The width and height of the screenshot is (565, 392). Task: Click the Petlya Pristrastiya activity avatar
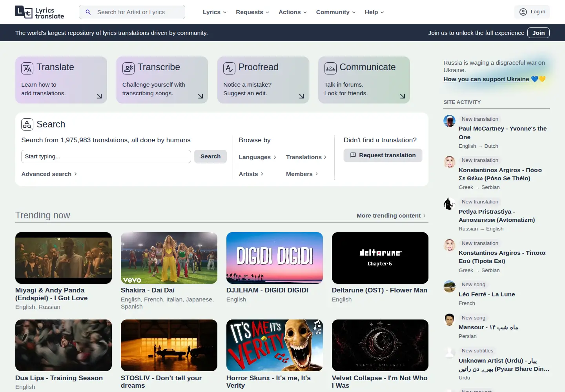(449, 203)
